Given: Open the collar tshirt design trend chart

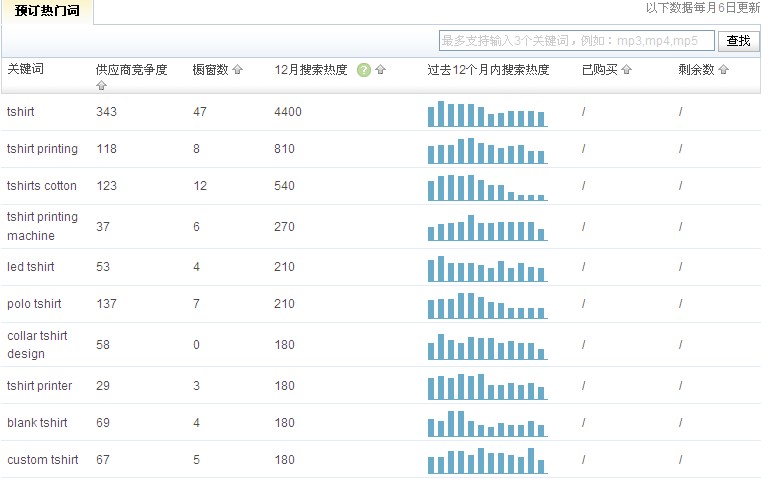Looking at the screenshot, I should coord(488,347).
